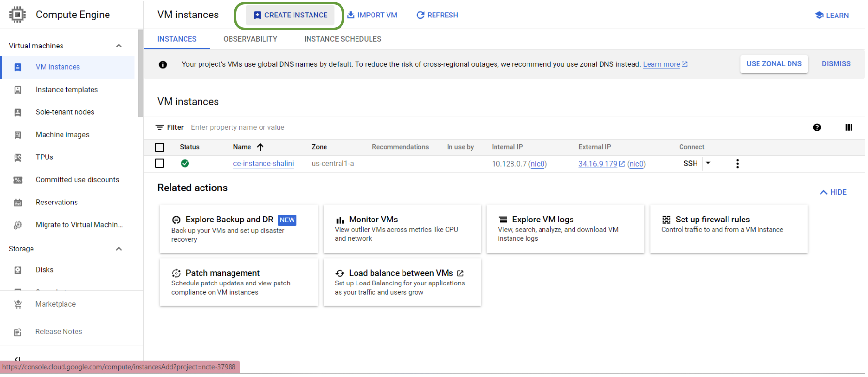Open Set up firewall rules card
Screen dimensions: 868x377
coord(729,229)
